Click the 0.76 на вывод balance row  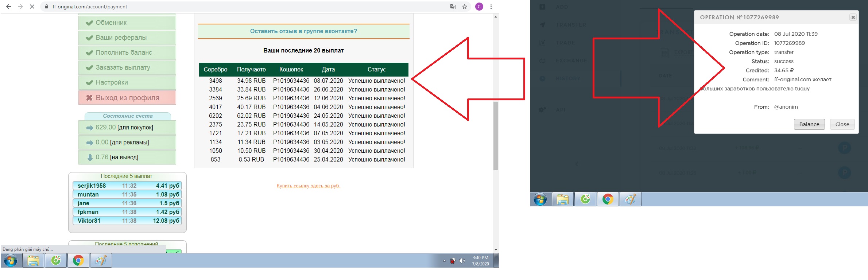pos(127,157)
